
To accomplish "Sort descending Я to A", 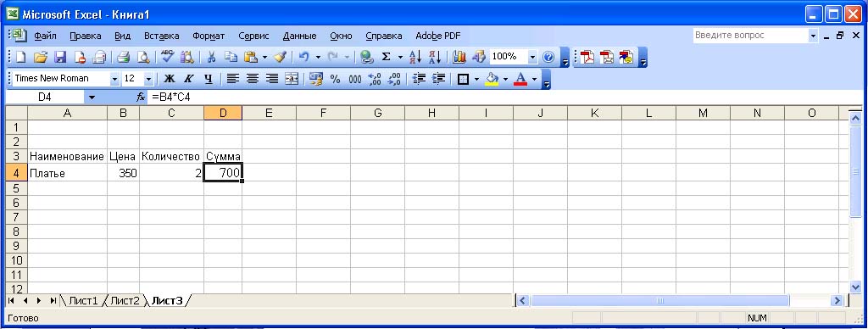I will 435,57.
